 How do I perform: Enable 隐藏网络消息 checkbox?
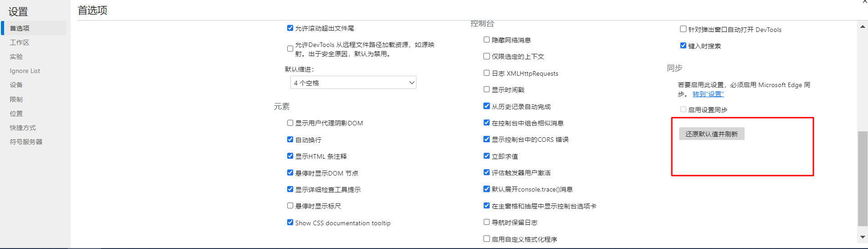(x=487, y=40)
